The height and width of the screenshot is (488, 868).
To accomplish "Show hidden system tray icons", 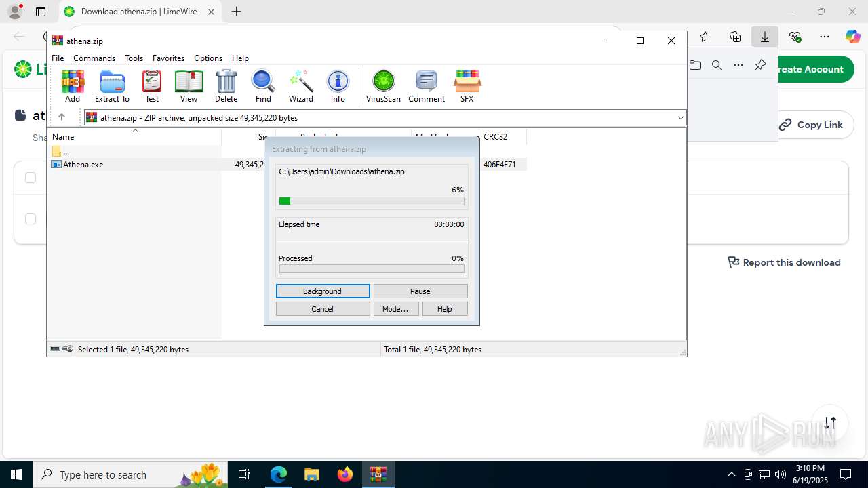I will click(x=731, y=474).
